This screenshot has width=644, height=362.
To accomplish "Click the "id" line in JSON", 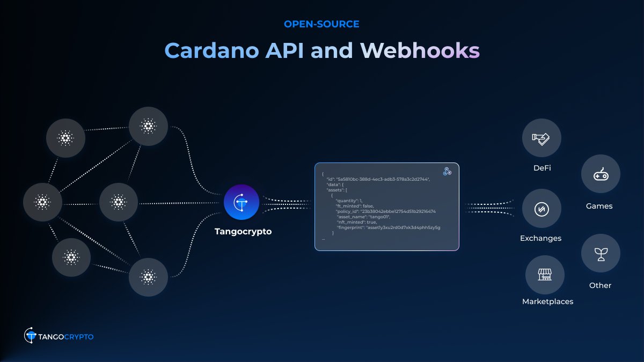I will [x=378, y=179].
